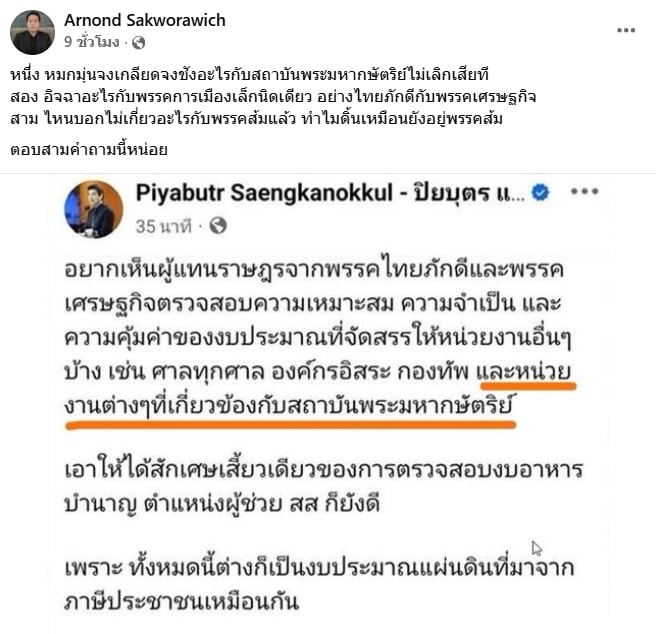Screen dimensions: 656x634
Task: Open the outer post's three-dot options menu
Action: pyautogui.click(x=626, y=30)
